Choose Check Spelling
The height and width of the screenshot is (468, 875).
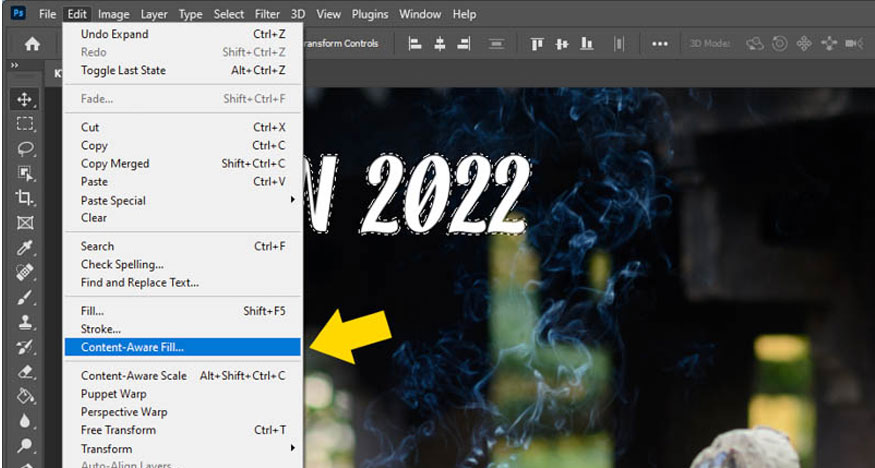(x=182, y=264)
